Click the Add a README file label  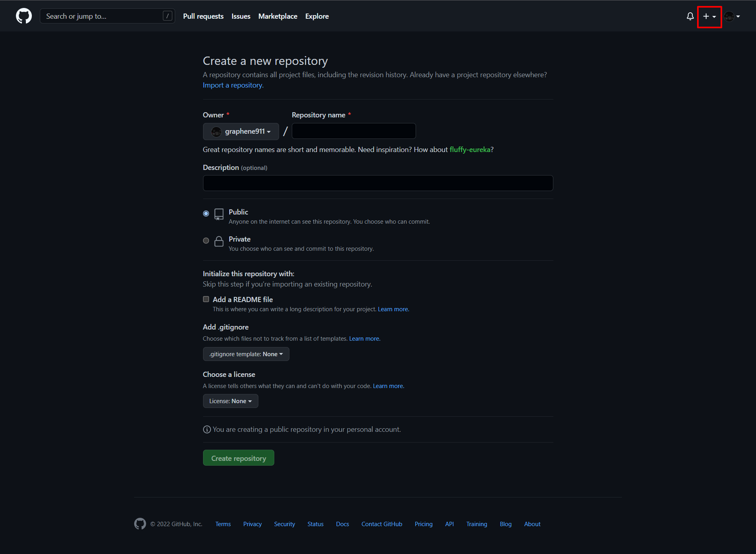point(243,300)
